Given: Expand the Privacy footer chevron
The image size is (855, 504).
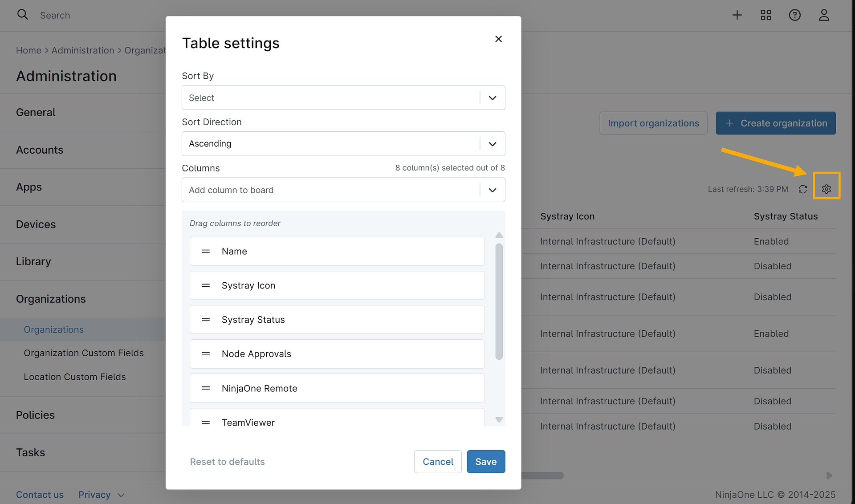Looking at the screenshot, I should [x=121, y=495].
